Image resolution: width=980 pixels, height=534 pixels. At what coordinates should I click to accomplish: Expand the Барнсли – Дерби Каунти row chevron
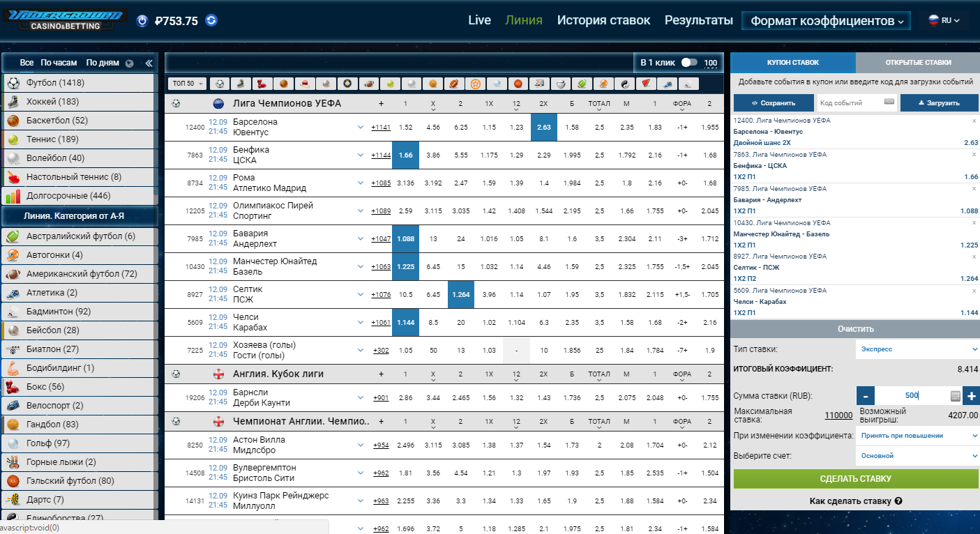pyautogui.click(x=361, y=398)
